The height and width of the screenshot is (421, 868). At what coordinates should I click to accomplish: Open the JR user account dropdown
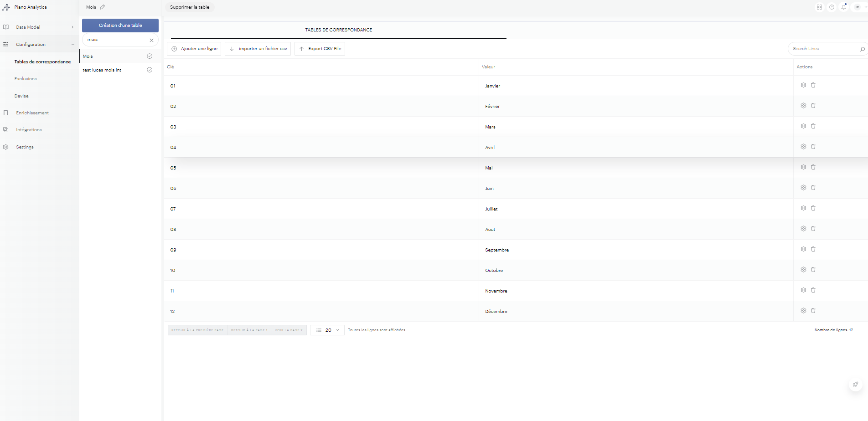tap(860, 7)
